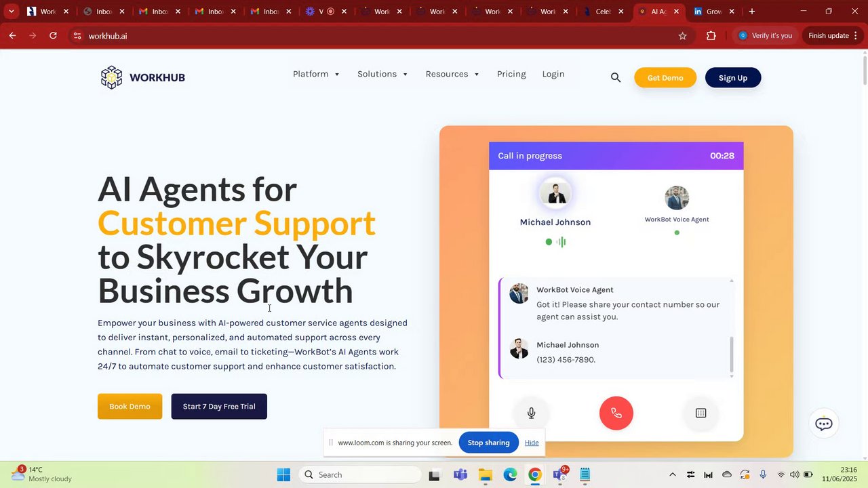Click the WorkHub cube logo
Viewport: 868px width, 488px height.
click(111, 77)
